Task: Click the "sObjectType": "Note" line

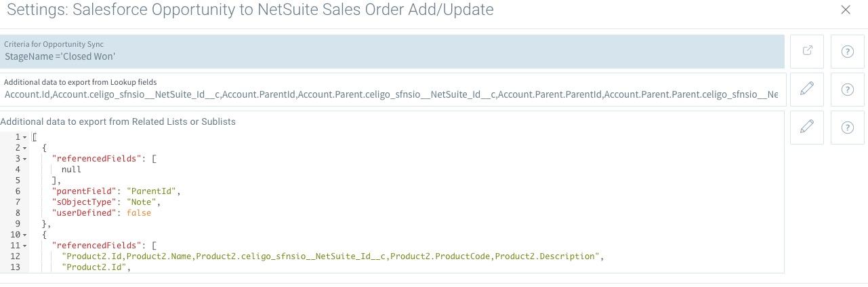Action: [x=106, y=202]
